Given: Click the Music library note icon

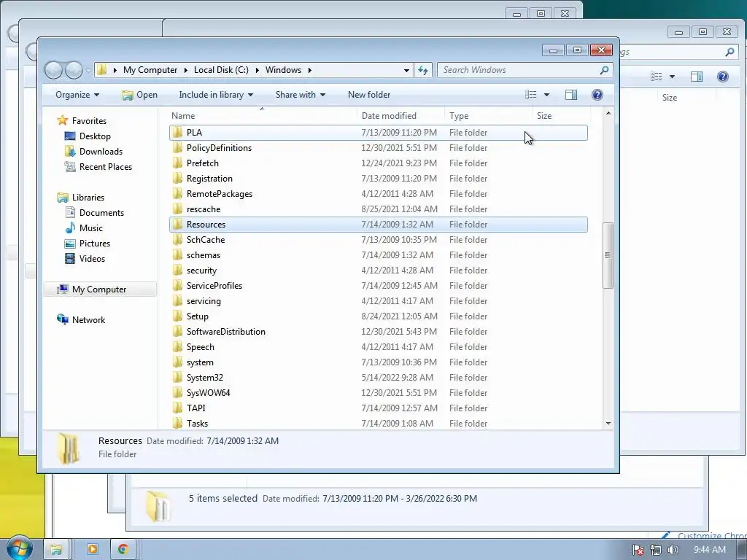Looking at the screenshot, I should click(x=70, y=227).
